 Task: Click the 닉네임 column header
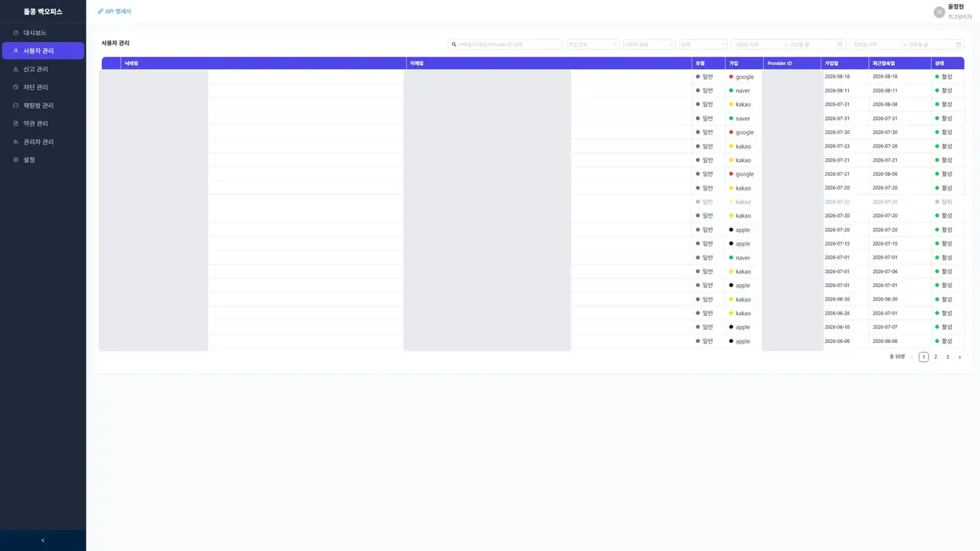(x=263, y=63)
